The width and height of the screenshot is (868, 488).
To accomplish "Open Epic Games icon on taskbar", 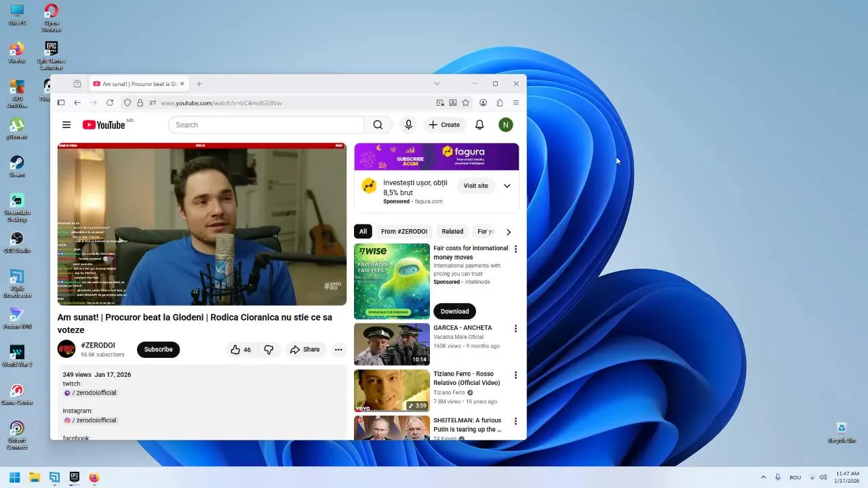I will pyautogui.click(x=75, y=477).
